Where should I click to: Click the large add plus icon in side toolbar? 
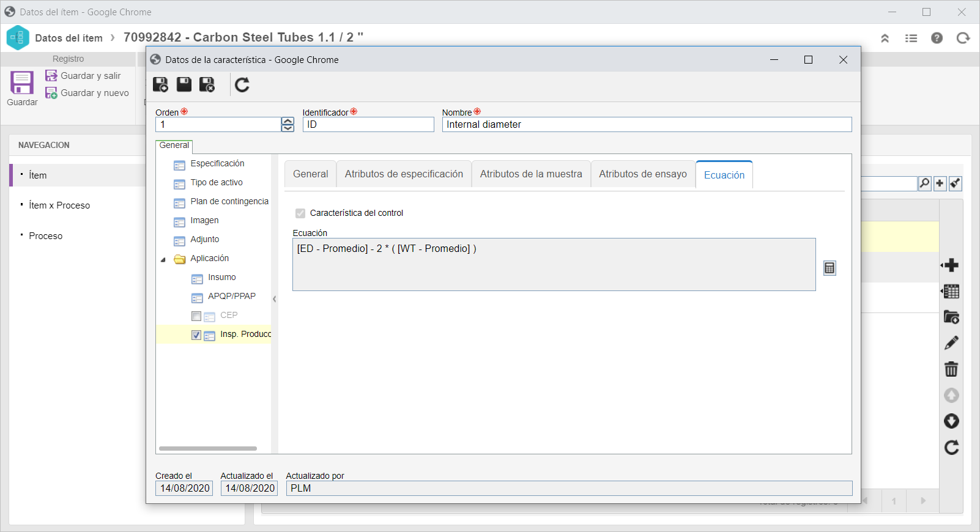coord(951,265)
